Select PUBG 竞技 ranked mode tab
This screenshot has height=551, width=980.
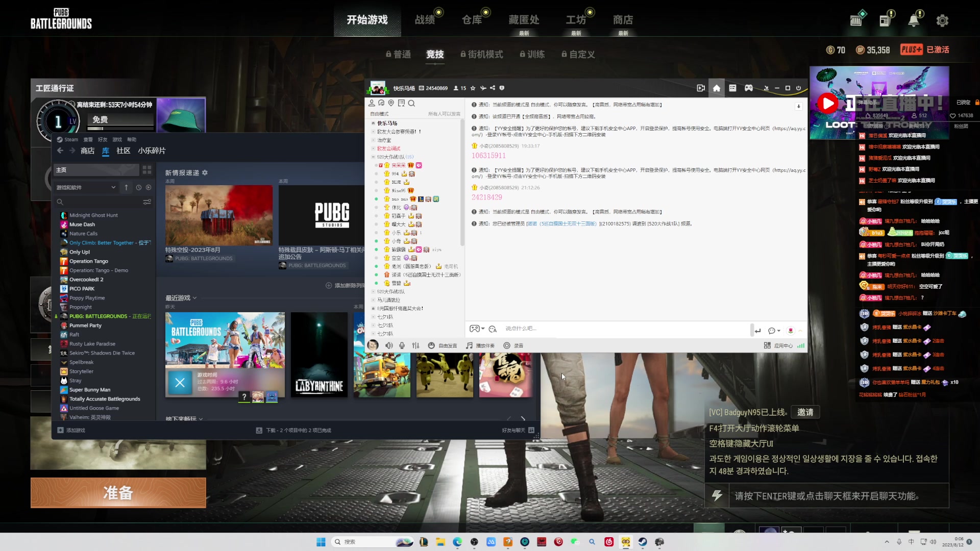click(435, 54)
